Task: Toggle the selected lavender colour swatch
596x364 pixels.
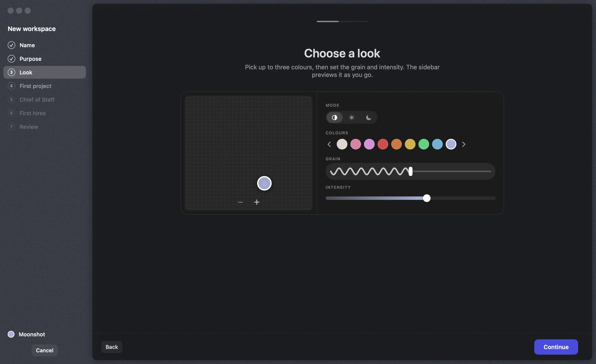Action: [451, 144]
